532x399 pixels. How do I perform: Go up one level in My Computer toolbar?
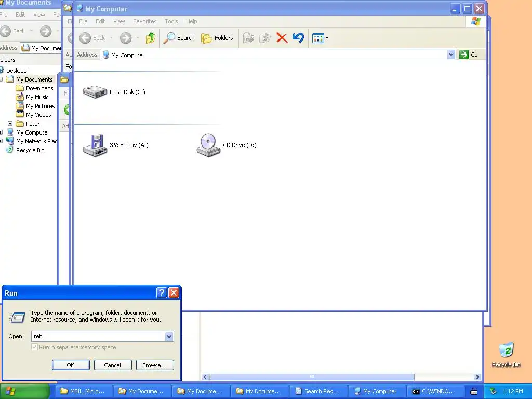(x=151, y=37)
